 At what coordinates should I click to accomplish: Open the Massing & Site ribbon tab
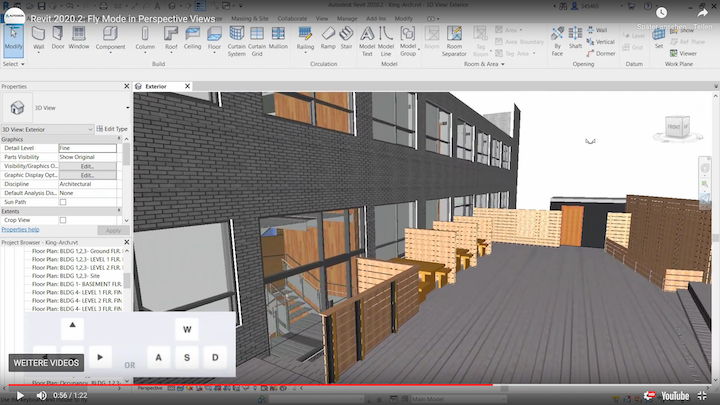(249, 19)
